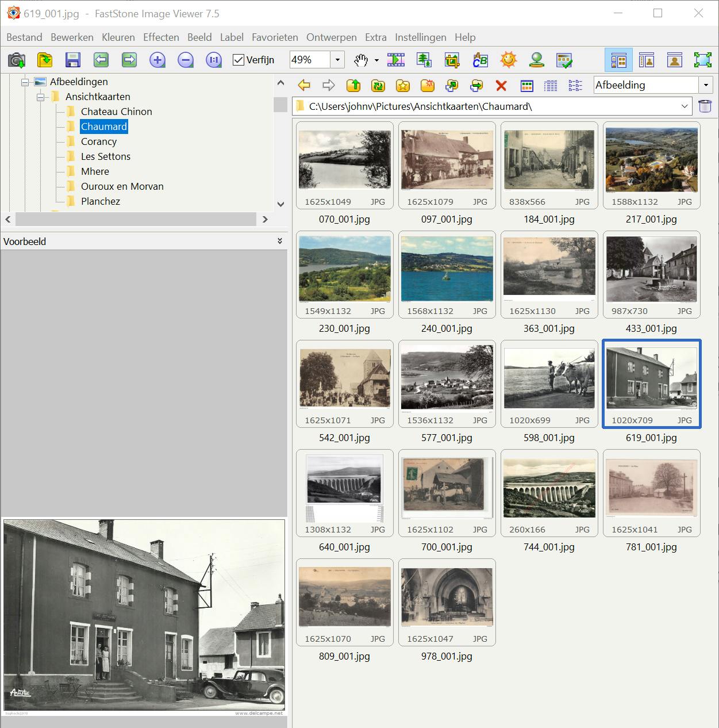
Task: Go up one folder level
Action: point(353,86)
